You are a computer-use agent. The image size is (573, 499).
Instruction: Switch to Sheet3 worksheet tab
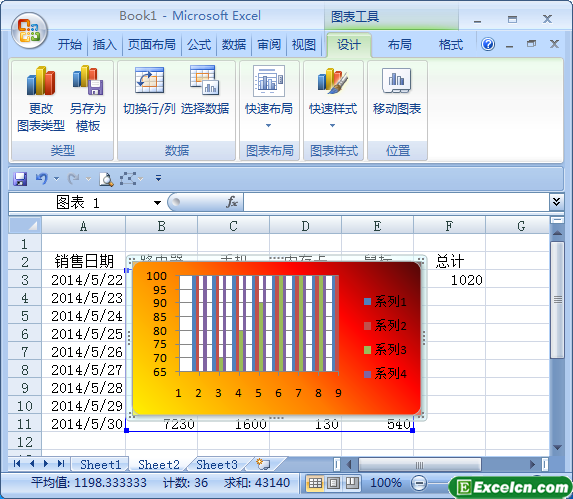point(217,464)
